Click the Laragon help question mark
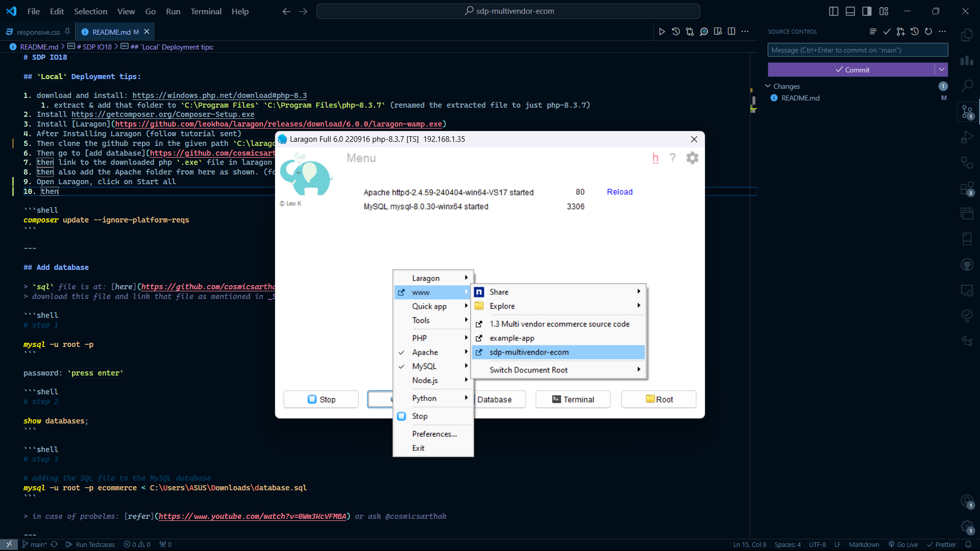This screenshot has height=551, width=980. [x=672, y=158]
